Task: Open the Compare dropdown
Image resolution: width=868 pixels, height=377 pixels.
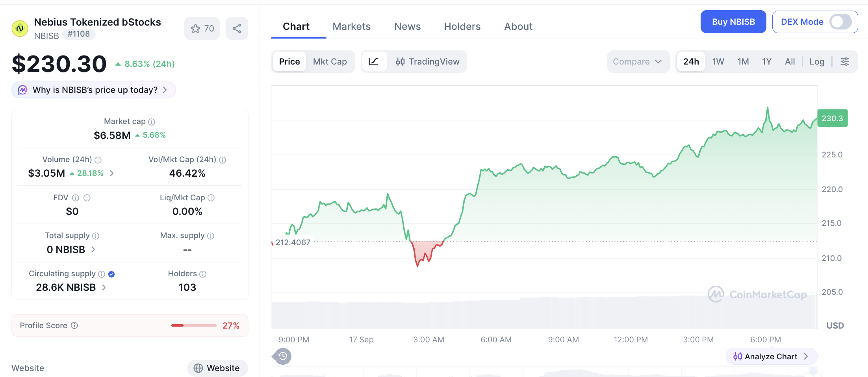Action: (638, 61)
